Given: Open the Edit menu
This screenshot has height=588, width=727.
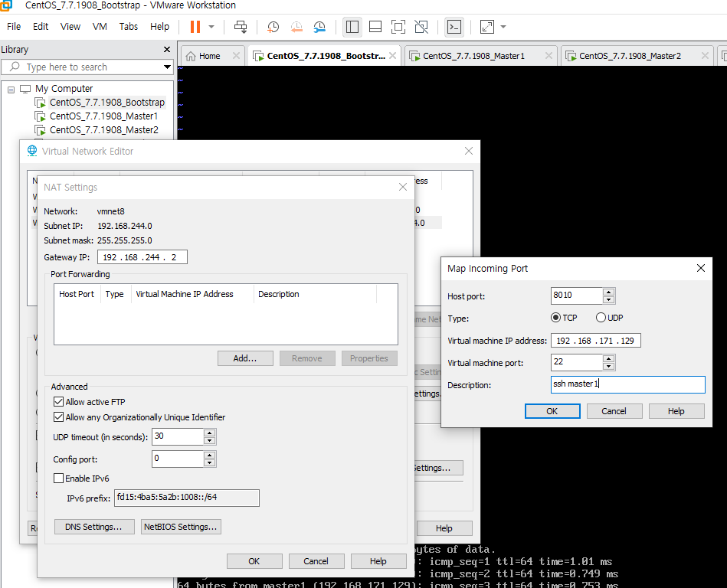Looking at the screenshot, I should tap(41, 26).
